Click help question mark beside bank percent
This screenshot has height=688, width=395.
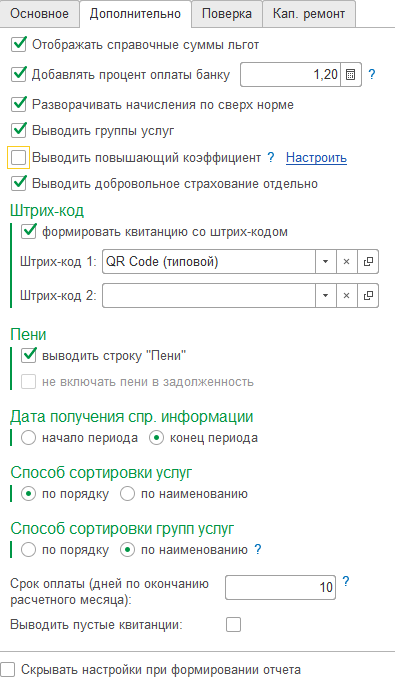coord(372,74)
